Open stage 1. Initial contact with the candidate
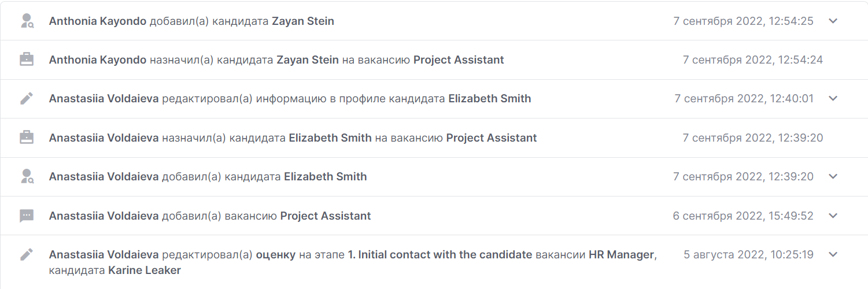This screenshot has height=289, width=868. click(x=439, y=254)
